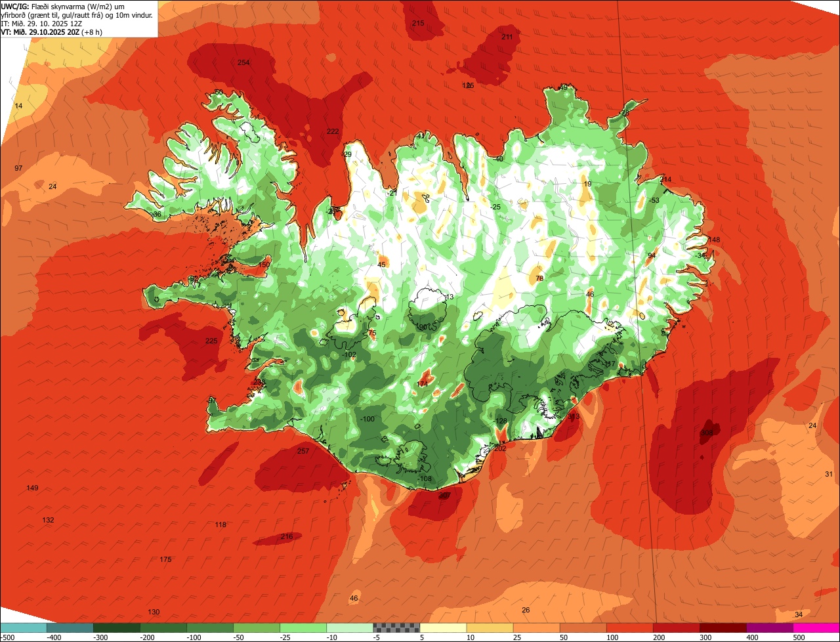Click the dark green -200 to -100 legend swatch

163,628
